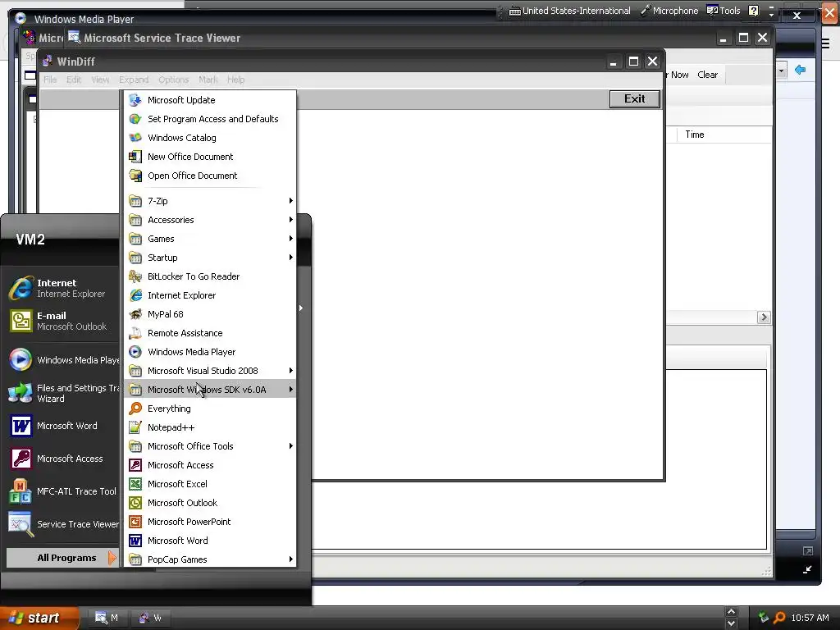
Task: Open WinDiff Help menu
Action: pos(235,80)
